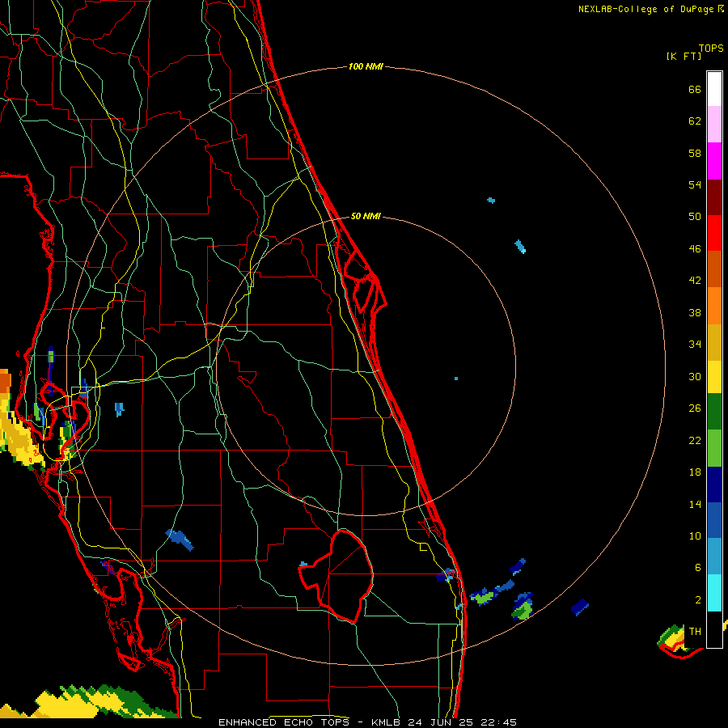The width and height of the screenshot is (728, 728).
Task: Click the 100 NMI range ring label
Action: coord(366,67)
